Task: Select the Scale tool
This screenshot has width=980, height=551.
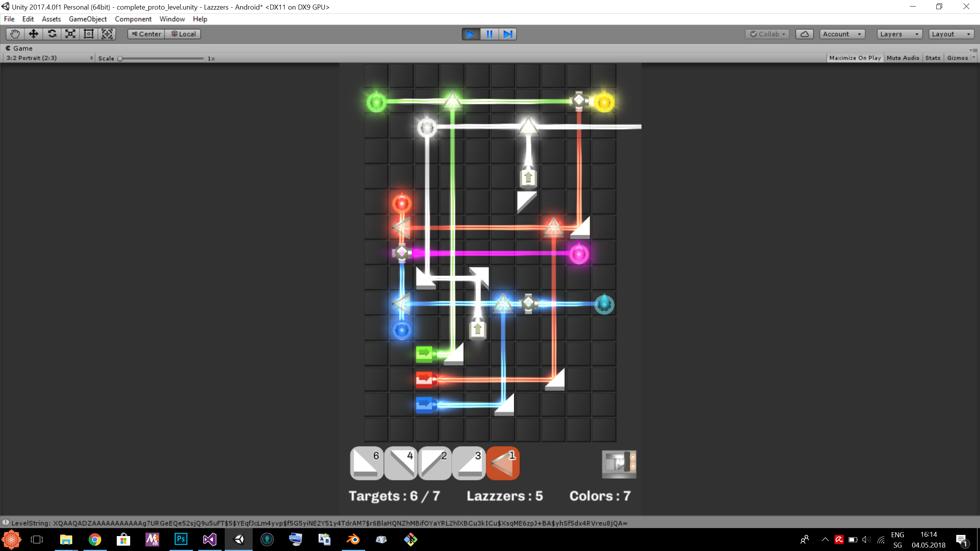Action: point(70,34)
